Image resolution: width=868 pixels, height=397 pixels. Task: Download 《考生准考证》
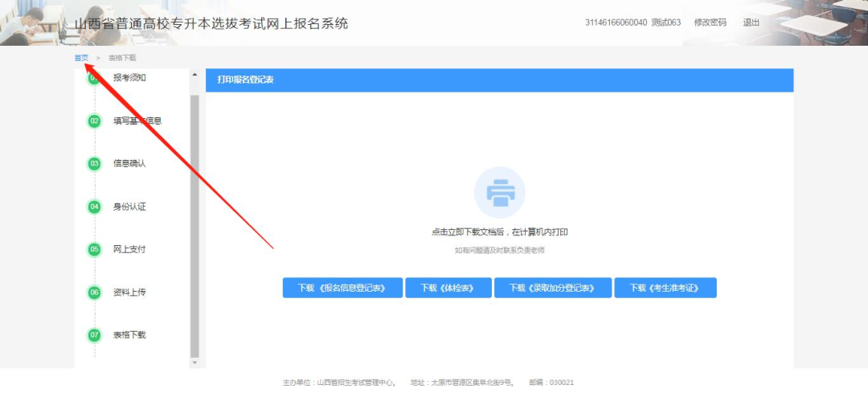pos(665,288)
